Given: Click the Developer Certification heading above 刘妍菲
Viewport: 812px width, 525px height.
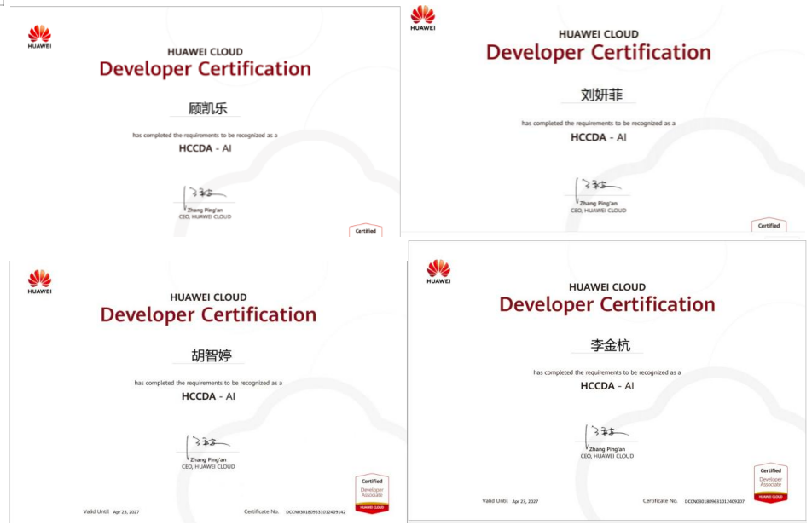Looking at the screenshot, I should tap(599, 53).
